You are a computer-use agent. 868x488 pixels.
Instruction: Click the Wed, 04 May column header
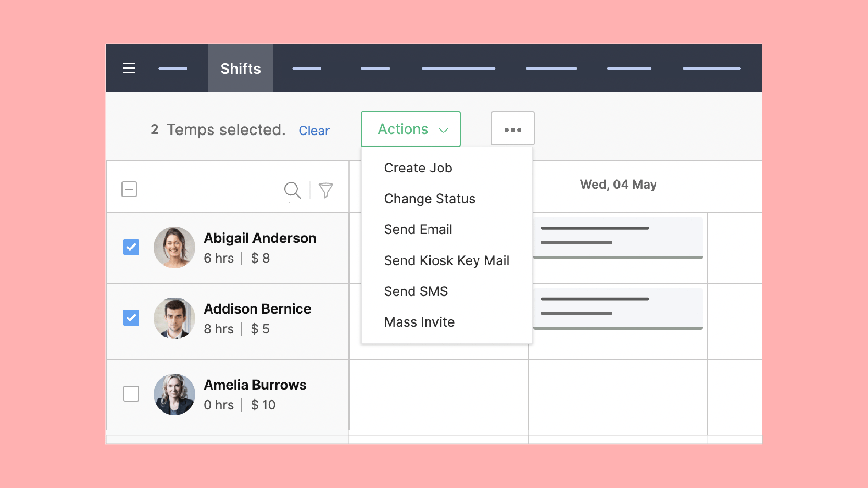(x=618, y=184)
